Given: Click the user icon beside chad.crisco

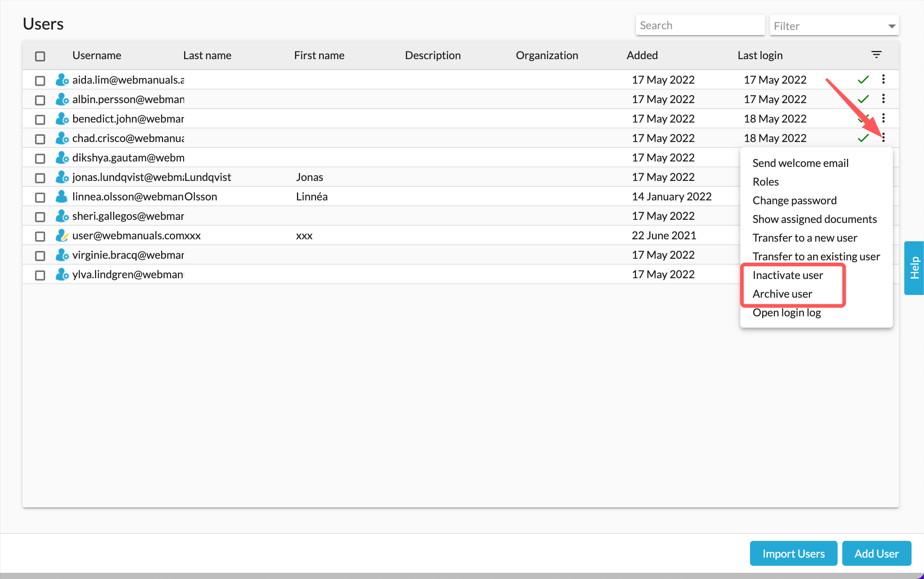Looking at the screenshot, I should click(62, 138).
